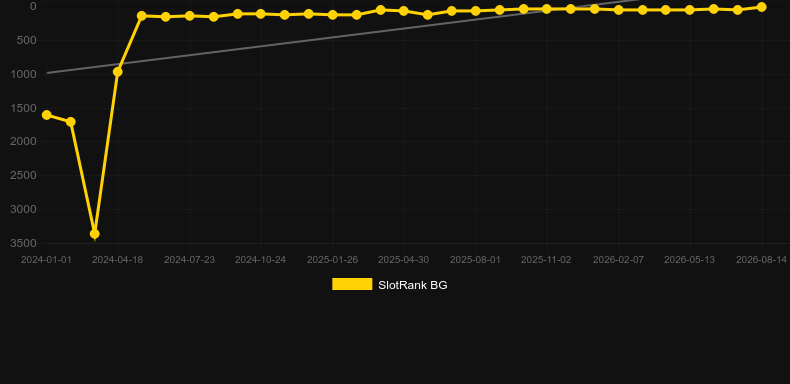Click the yellow SlotRank BG legend swatch

coord(352,284)
